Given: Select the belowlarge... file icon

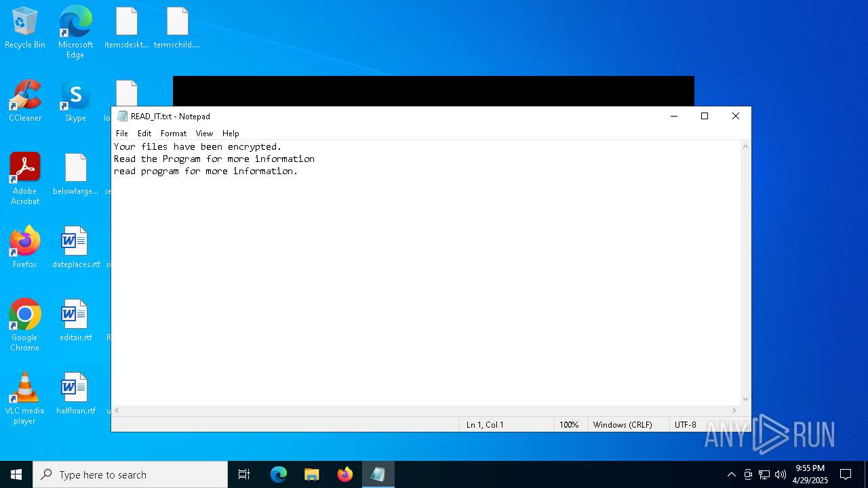Looking at the screenshot, I should click(x=75, y=174).
